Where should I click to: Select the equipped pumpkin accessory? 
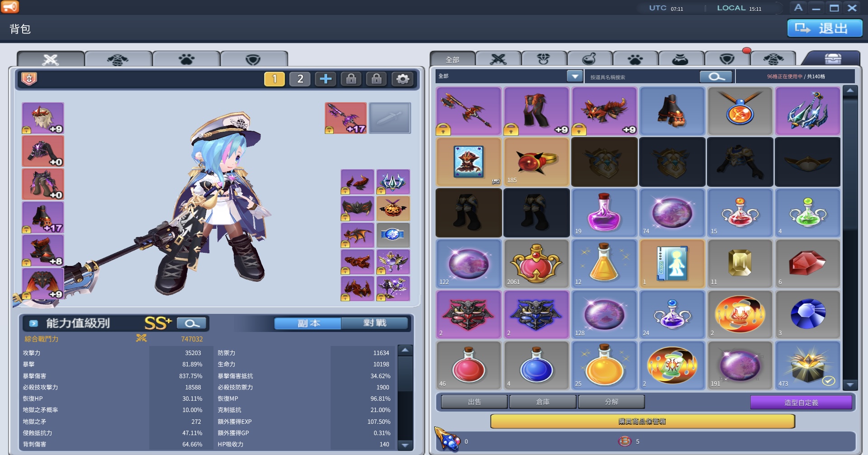point(393,209)
